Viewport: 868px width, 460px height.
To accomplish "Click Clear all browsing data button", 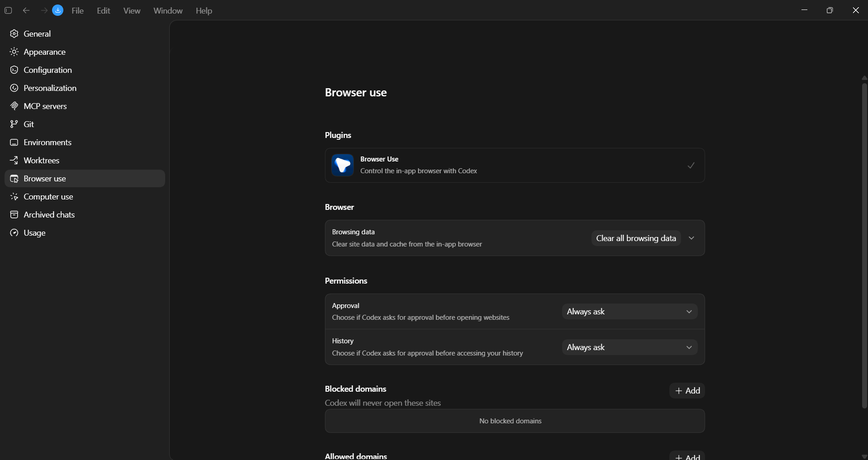I will (636, 238).
